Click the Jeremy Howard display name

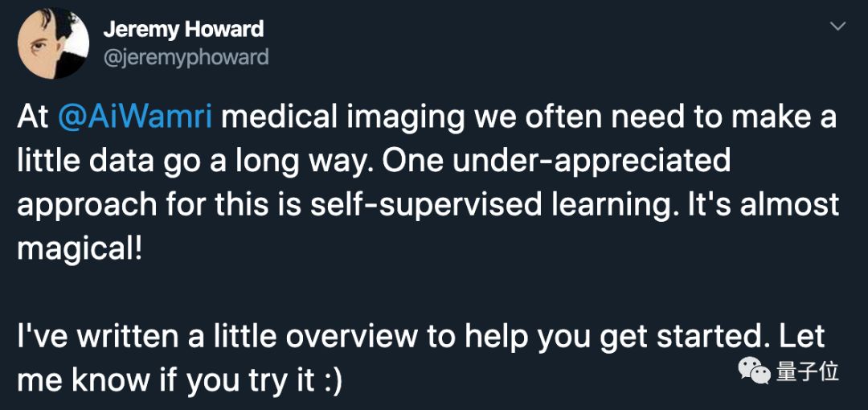[183, 30]
